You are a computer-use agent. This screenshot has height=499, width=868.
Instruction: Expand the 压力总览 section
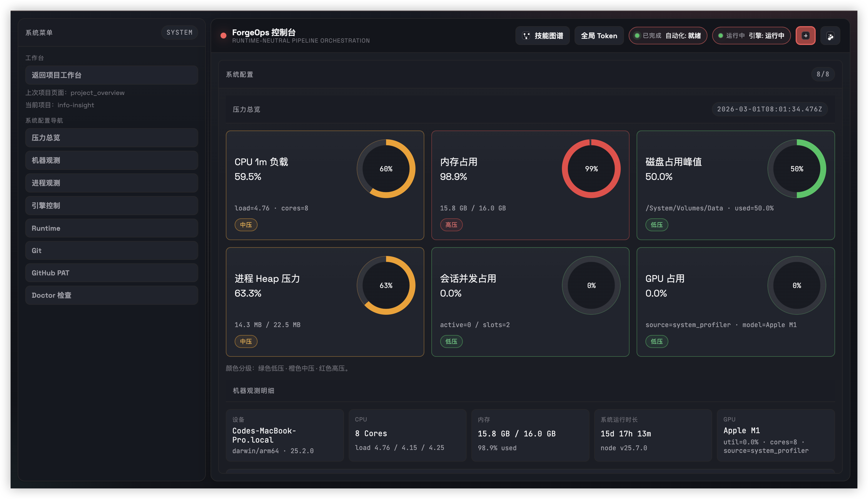[x=246, y=109]
